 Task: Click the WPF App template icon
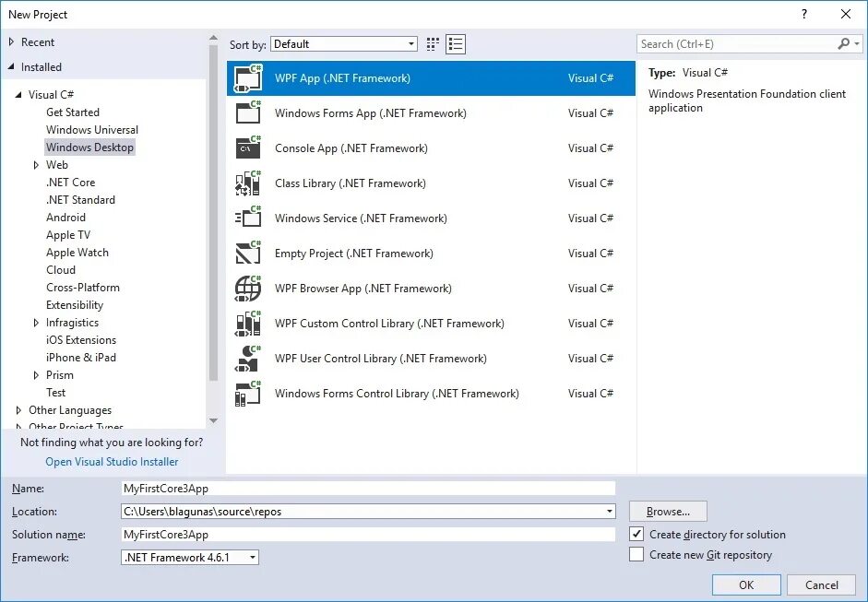pos(247,78)
